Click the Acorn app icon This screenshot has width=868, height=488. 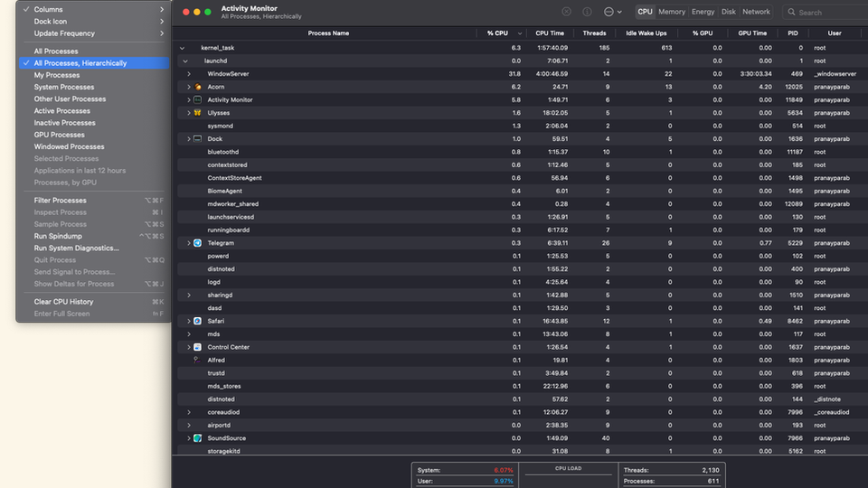click(x=198, y=87)
